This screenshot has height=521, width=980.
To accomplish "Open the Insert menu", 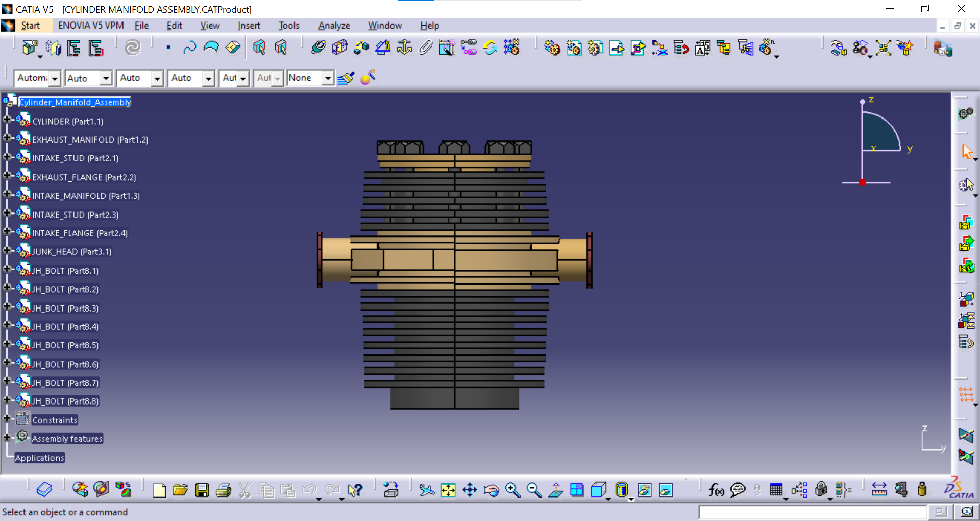I will point(249,26).
